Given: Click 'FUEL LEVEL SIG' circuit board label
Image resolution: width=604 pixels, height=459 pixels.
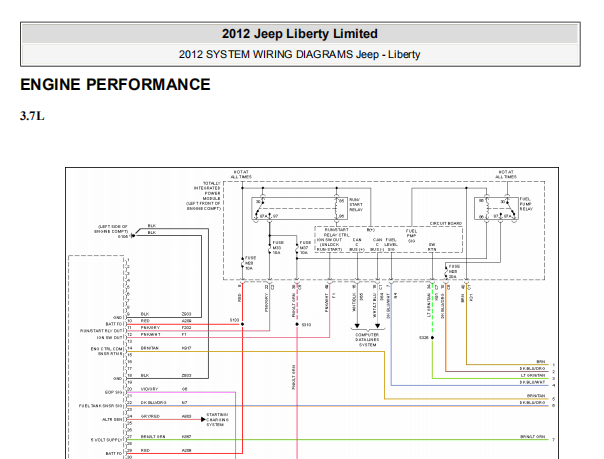Looking at the screenshot, I should point(391,245).
